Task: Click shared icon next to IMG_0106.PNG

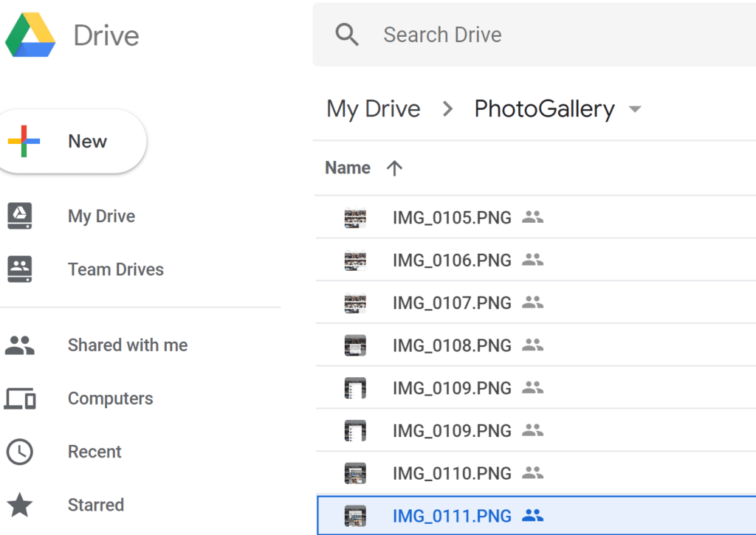Action: pos(533,260)
